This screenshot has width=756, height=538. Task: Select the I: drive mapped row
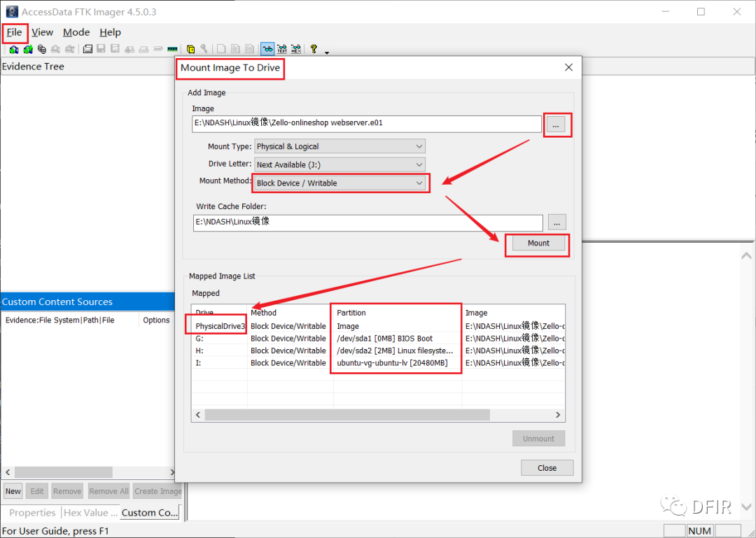(378, 362)
